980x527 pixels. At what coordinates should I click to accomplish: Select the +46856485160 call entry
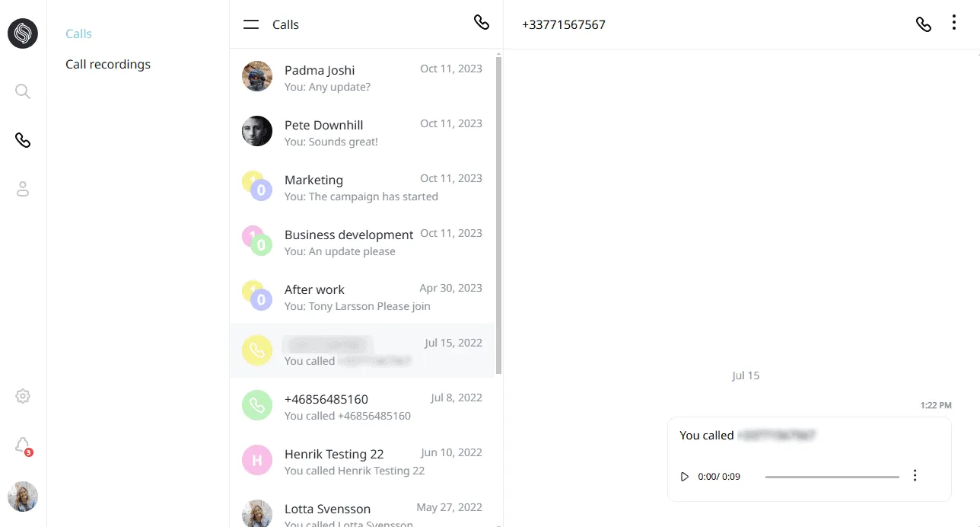point(362,406)
